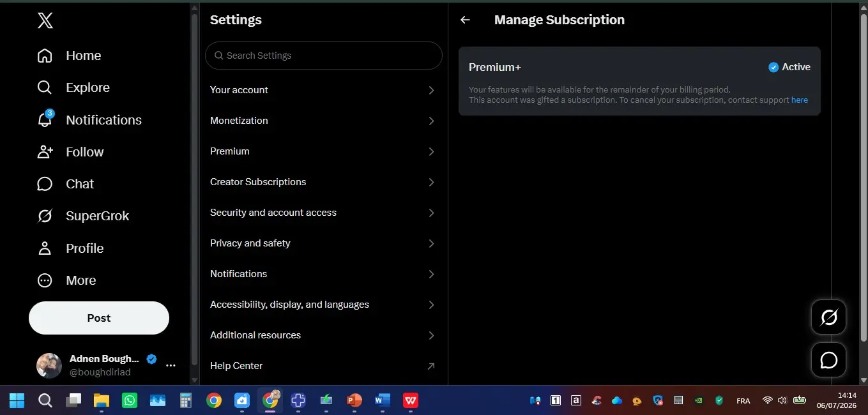Screen dimensions: 868x415
Task: Click the Adnen profile avatar thumbnail
Action: [49, 365]
